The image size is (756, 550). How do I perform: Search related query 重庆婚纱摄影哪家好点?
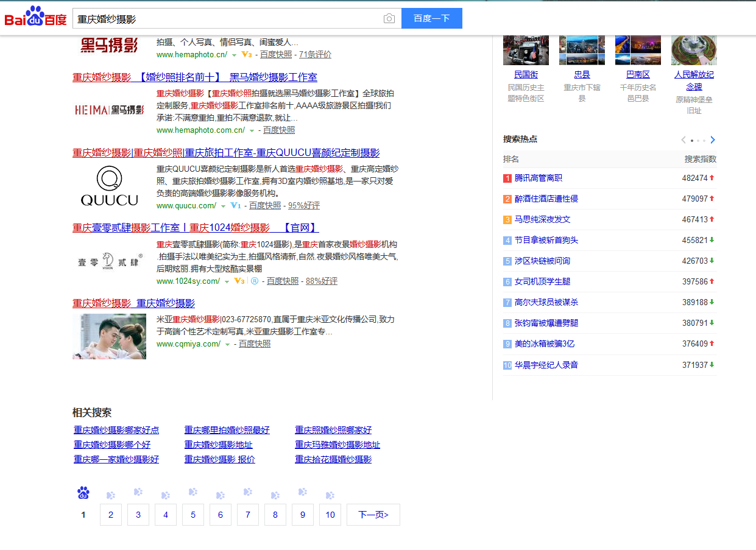coord(116,430)
